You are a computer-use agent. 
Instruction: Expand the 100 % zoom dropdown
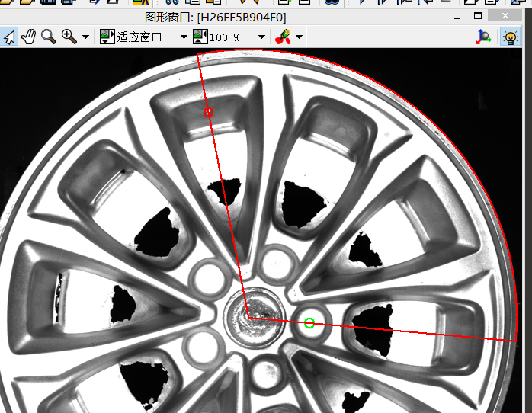261,37
